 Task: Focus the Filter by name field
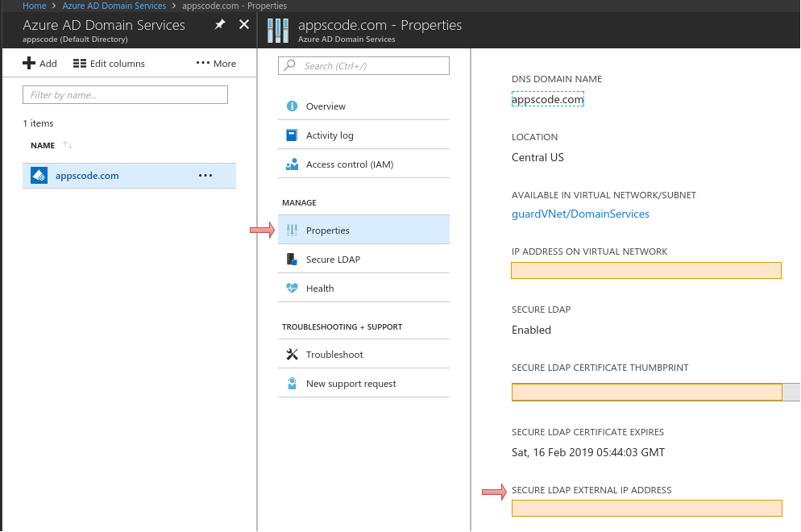pos(125,95)
